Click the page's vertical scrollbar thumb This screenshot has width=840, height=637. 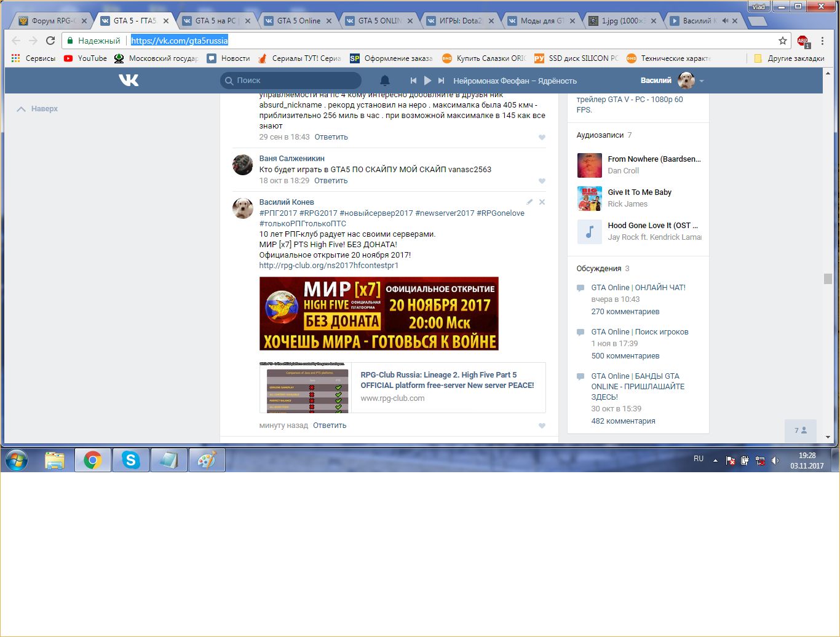click(x=828, y=279)
